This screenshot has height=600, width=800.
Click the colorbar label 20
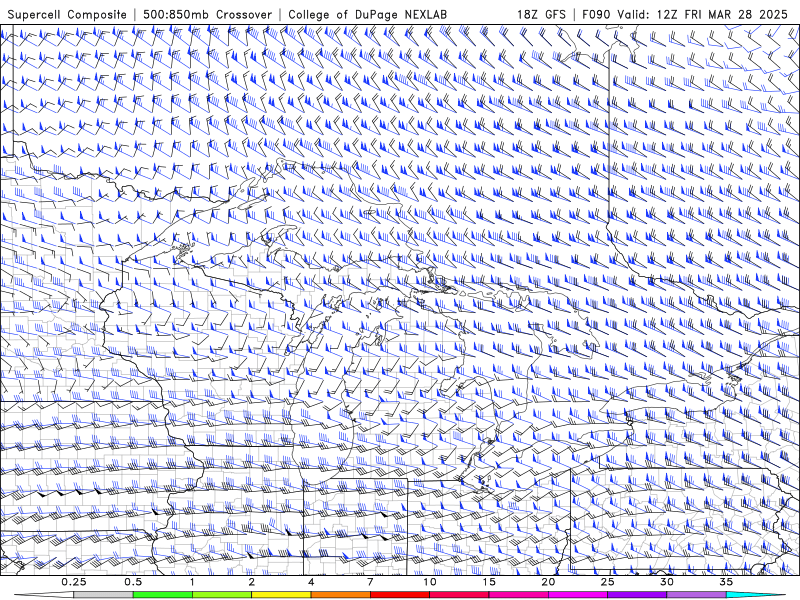pos(548,582)
